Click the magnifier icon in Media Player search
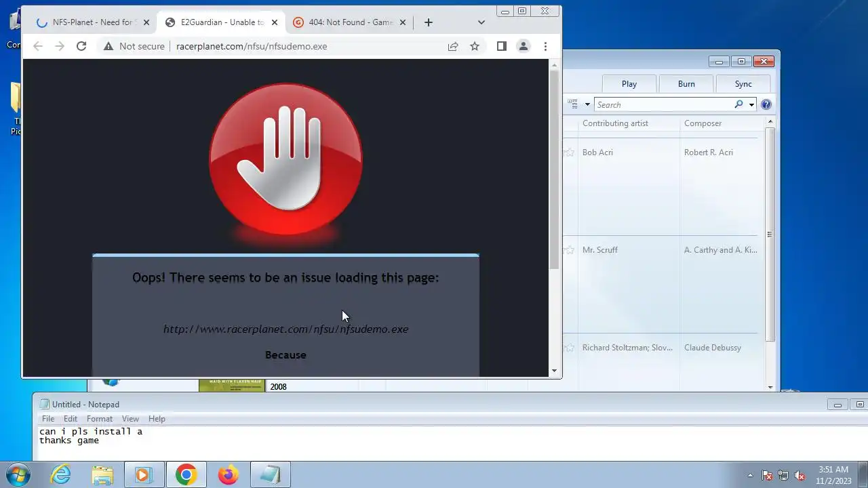 (738, 104)
